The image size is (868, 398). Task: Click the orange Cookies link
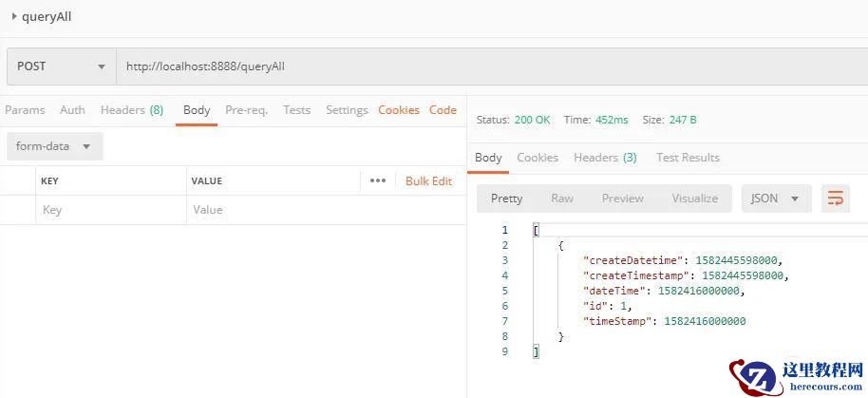(x=399, y=110)
